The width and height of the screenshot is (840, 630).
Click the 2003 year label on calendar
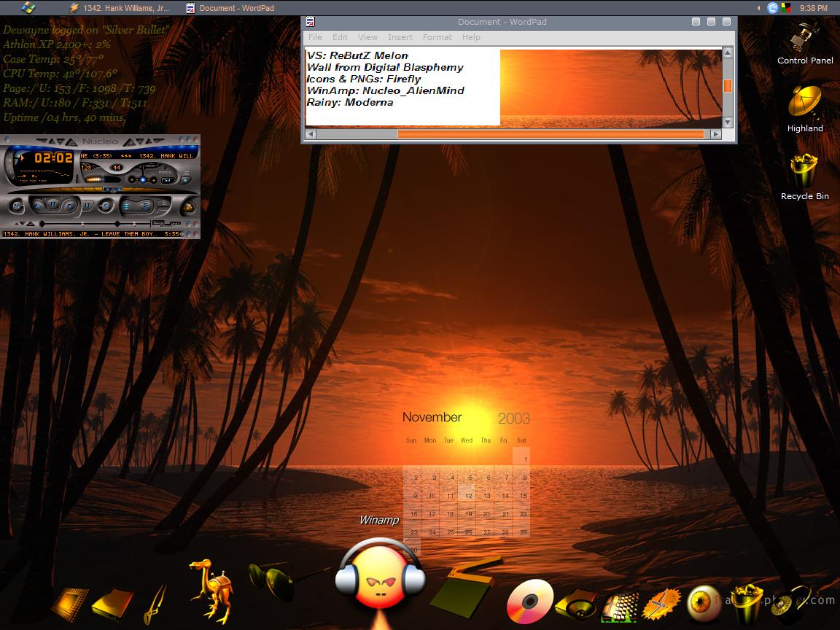[514, 419]
